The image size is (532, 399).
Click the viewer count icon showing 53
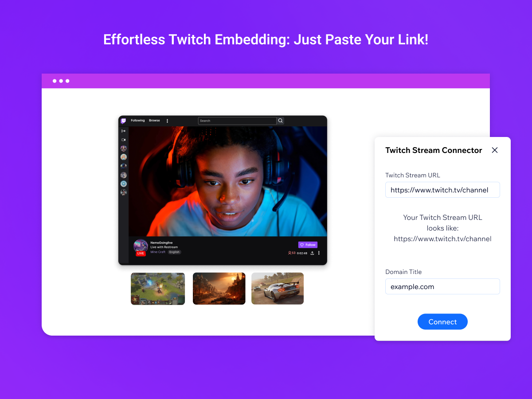coord(292,253)
